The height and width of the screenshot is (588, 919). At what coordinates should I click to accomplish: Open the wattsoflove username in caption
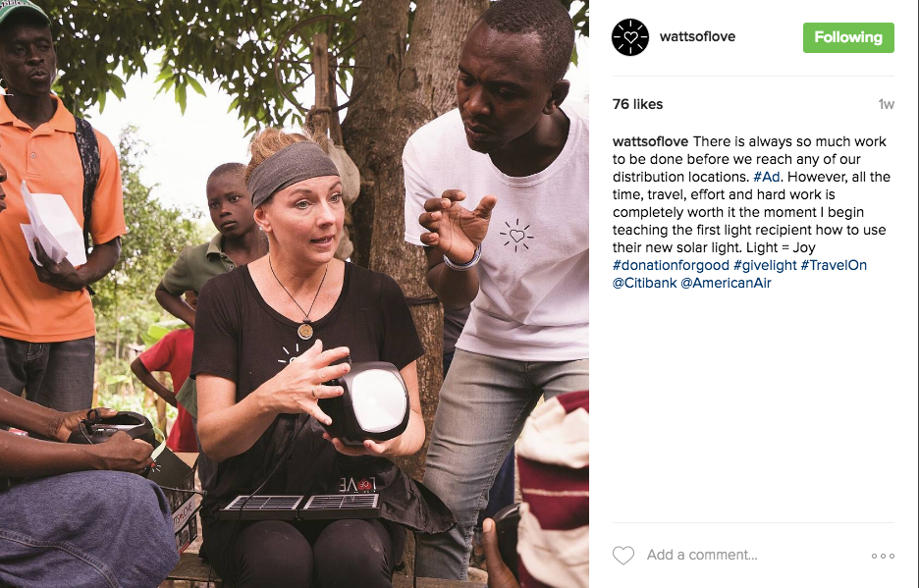point(650,142)
